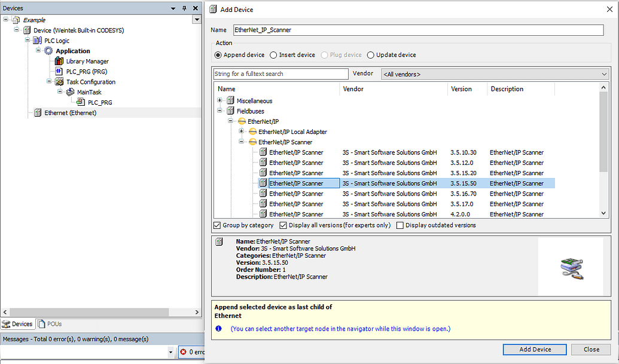The width and height of the screenshot is (619, 364).
Task: Select the Library Manager icon
Action: 59,61
